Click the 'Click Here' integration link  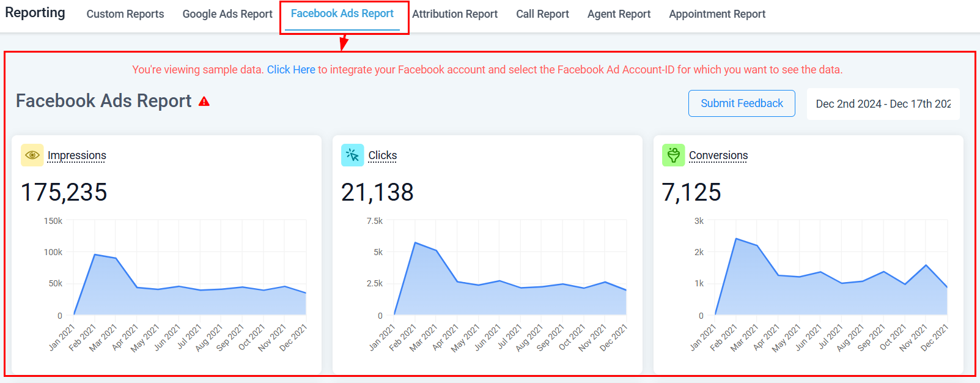coord(291,70)
